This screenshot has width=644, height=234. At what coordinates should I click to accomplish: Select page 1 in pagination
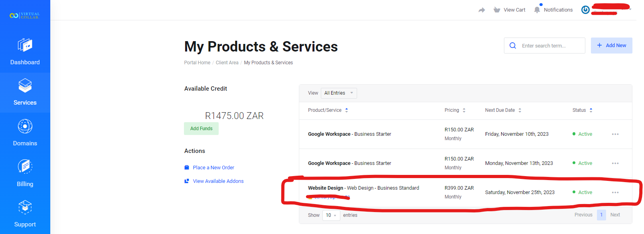point(601,215)
